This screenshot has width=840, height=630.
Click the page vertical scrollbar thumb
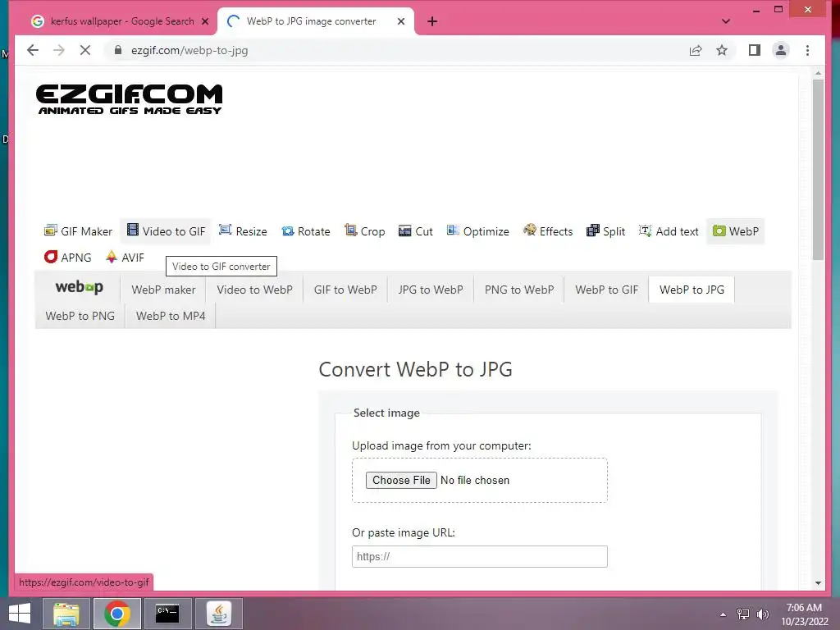tap(818, 170)
